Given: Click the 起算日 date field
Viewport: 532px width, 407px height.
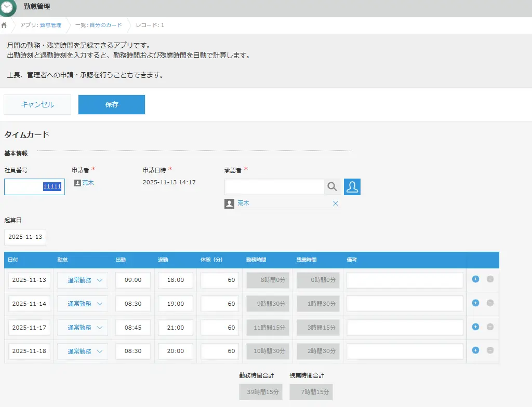Looking at the screenshot, I should [25, 237].
